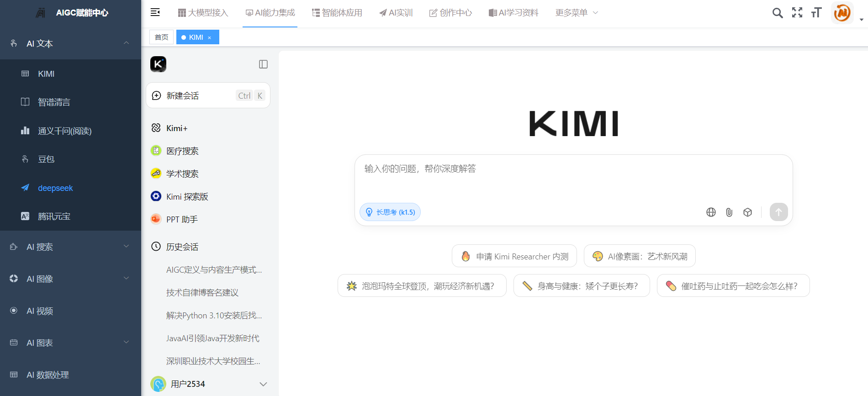Open the 创作中心 top menu
Viewport: 868px width, 396px height.
coord(450,13)
